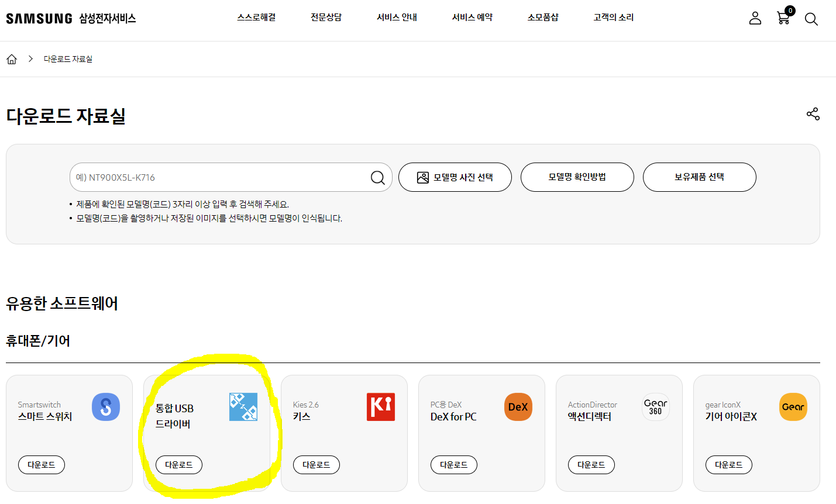The width and height of the screenshot is (836, 504).
Task: Click the 통합 USB 드라이버 icon
Action: coord(243,407)
